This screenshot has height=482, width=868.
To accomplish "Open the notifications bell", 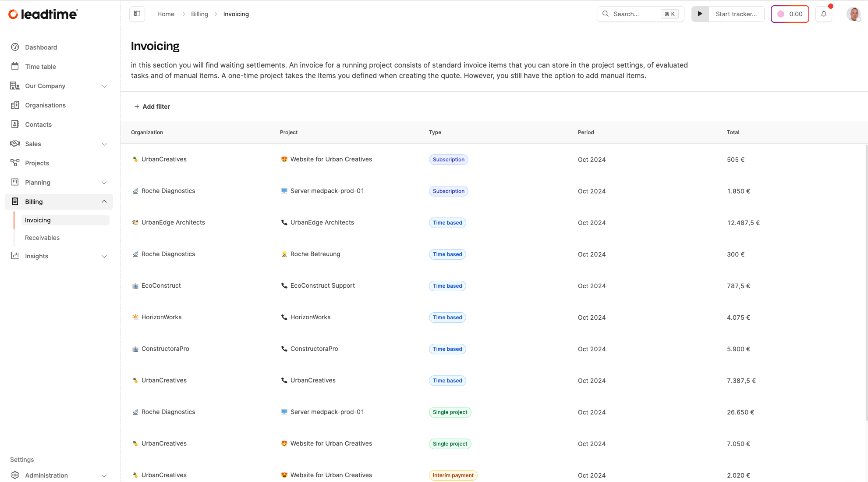I will (824, 14).
